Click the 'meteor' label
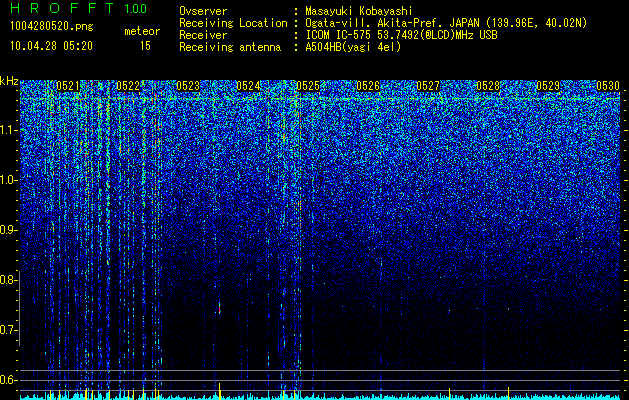629x400 pixels. (142, 31)
